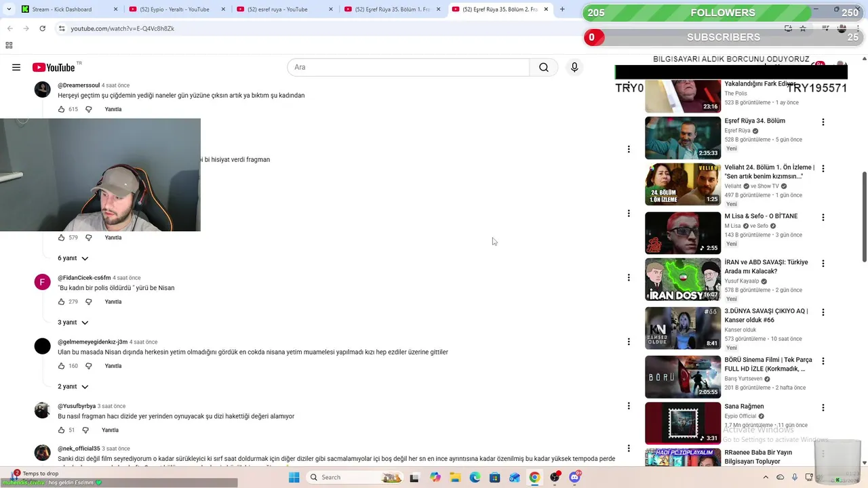This screenshot has width=868, height=488.
Task: Expand the '2 yanıt' replies
Action: tap(73, 386)
